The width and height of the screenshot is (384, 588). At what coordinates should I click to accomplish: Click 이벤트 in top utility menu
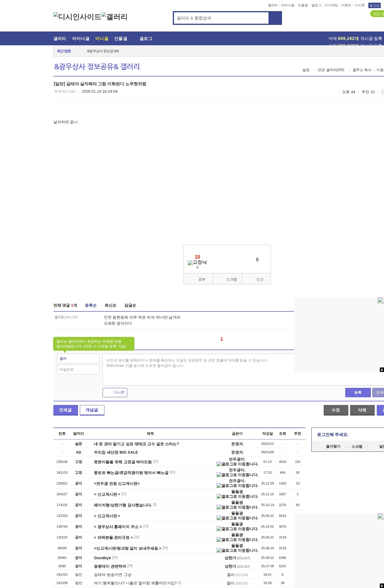coord(346,5)
